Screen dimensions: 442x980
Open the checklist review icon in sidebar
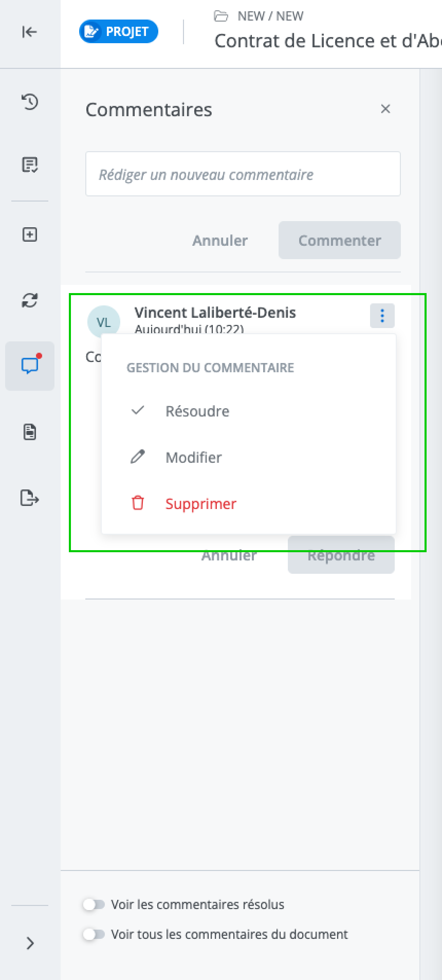[x=30, y=165]
